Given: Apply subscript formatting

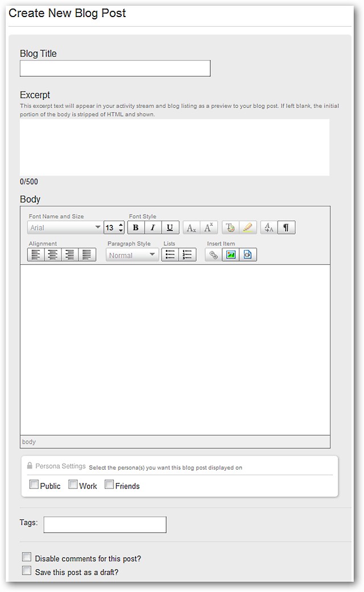Looking at the screenshot, I should point(191,228).
